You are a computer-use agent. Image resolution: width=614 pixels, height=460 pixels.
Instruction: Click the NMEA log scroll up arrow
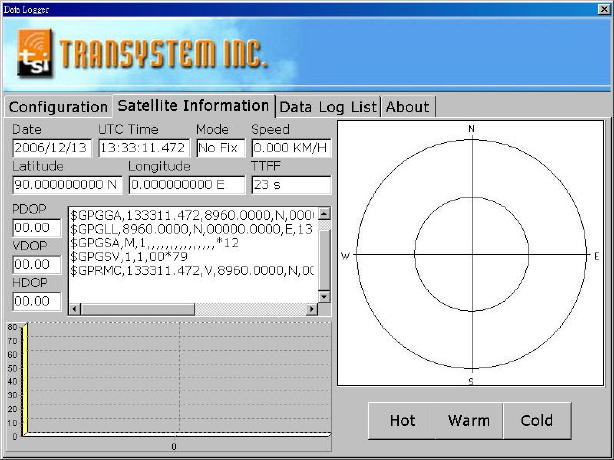[324, 213]
